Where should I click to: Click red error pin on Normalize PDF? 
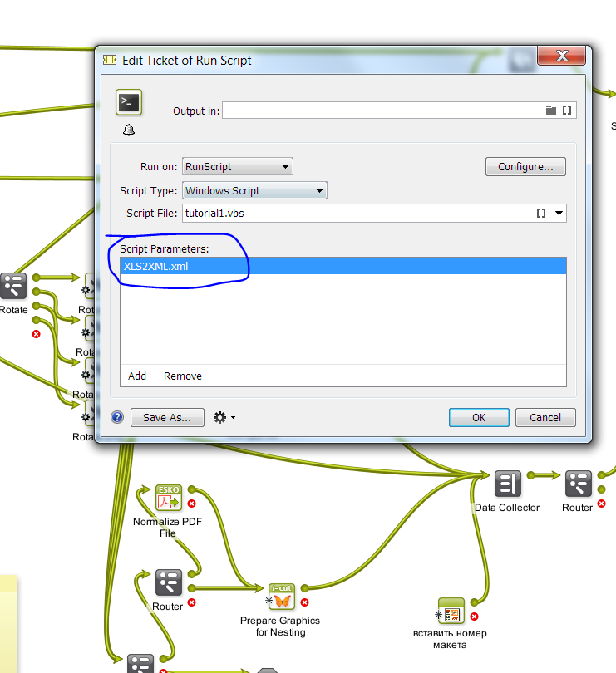tap(191, 504)
